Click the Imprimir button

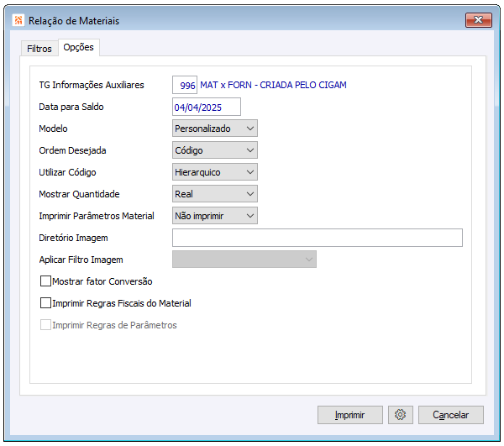point(350,415)
